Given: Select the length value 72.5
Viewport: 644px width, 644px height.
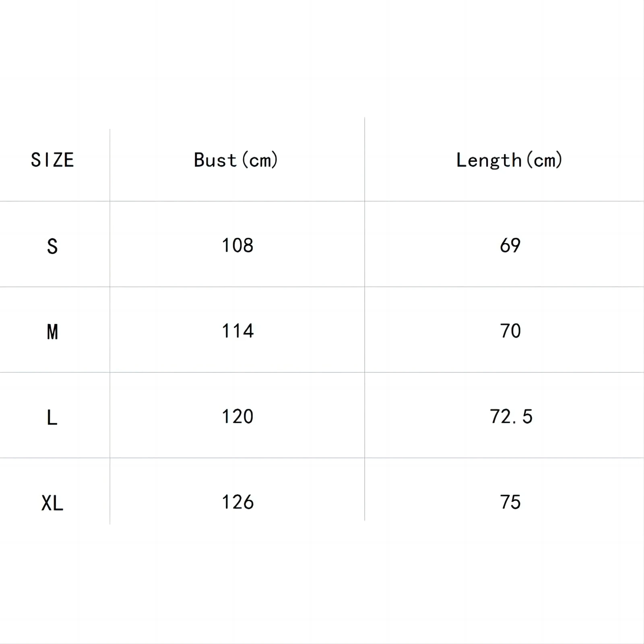Looking at the screenshot, I should (511, 417).
